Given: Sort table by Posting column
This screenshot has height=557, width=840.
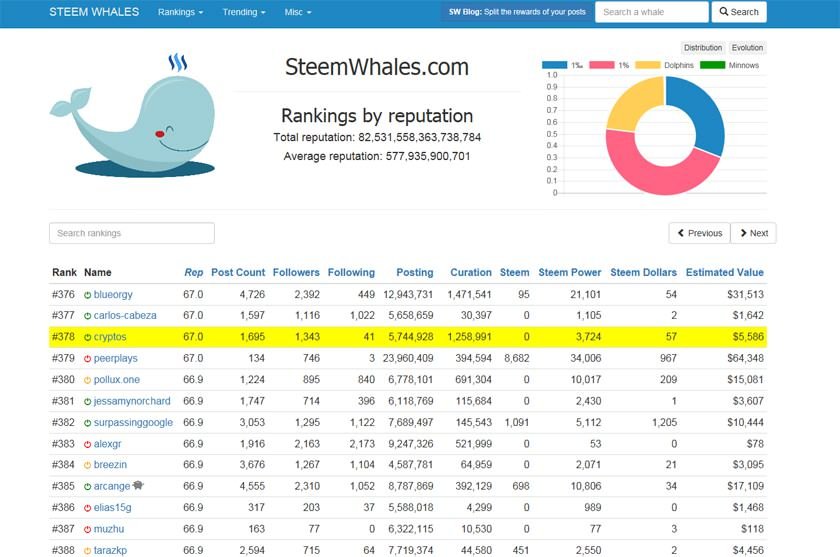Looking at the screenshot, I should coord(415,273).
